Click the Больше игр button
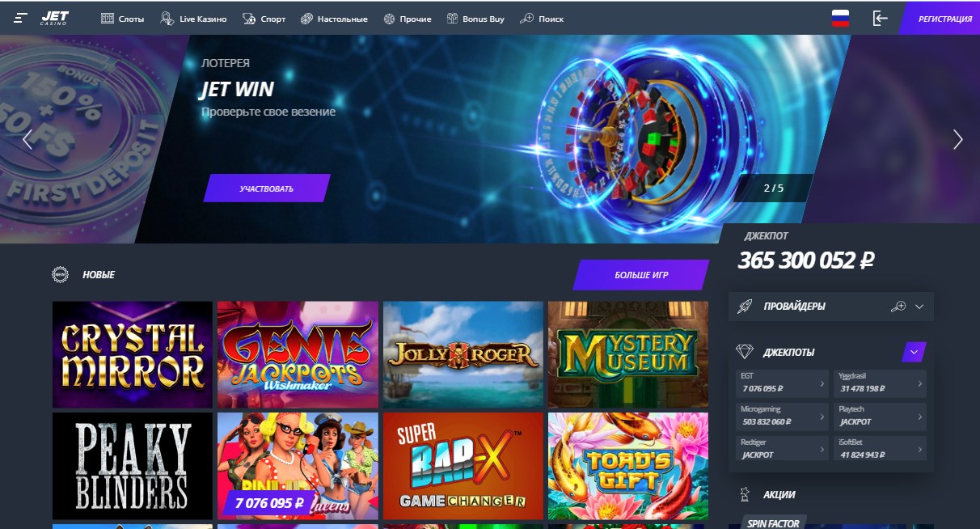Screen dimensions: 980x529 pyautogui.click(x=641, y=275)
